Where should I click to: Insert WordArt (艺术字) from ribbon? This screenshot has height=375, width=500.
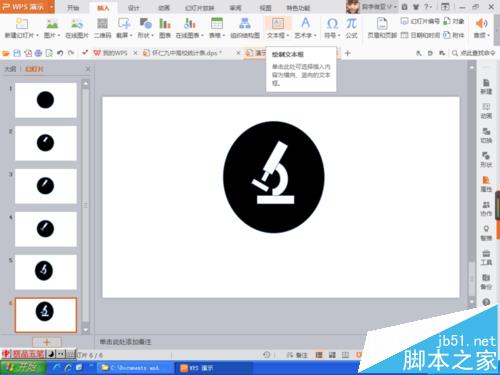(305, 28)
